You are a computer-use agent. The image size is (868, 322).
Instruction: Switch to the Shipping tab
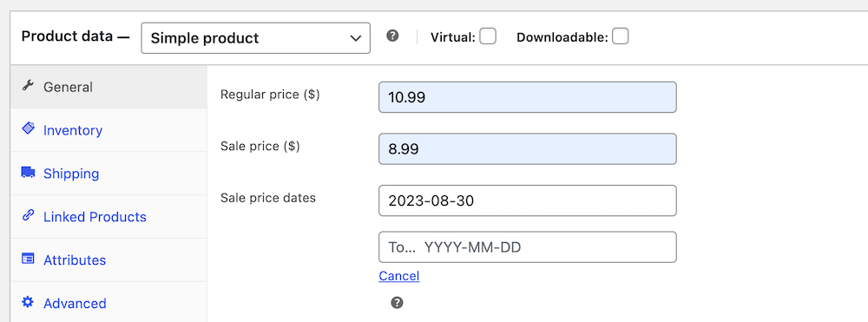point(108,174)
